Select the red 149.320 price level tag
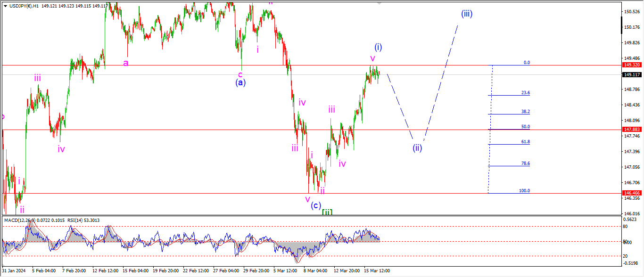644x277 pixels. click(631, 65)
